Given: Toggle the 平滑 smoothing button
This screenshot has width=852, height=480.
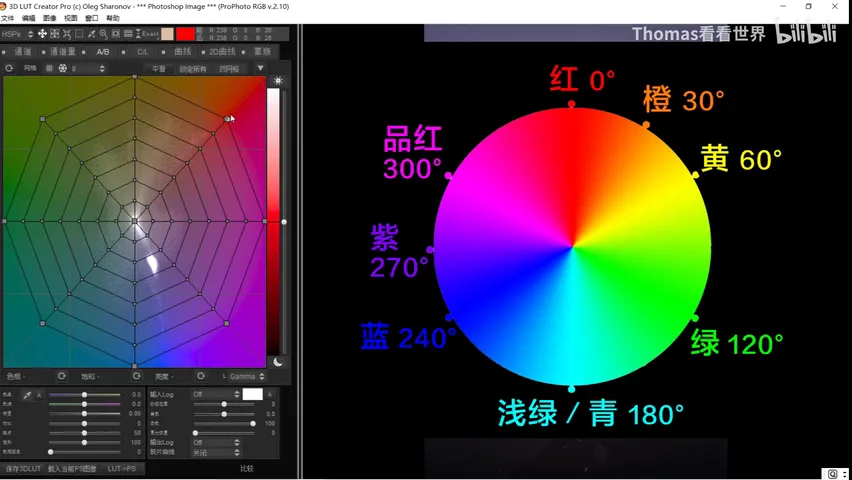Looking at the screenshot, I should tap(159, 68).
